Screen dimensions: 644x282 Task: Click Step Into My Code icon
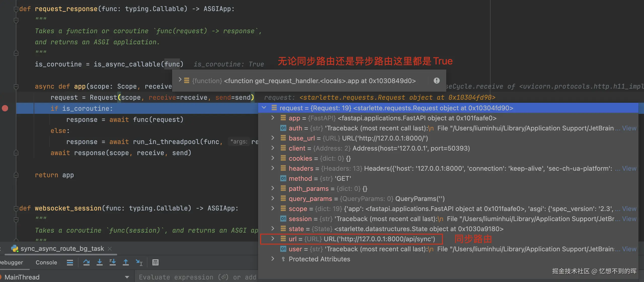[112, 262]
